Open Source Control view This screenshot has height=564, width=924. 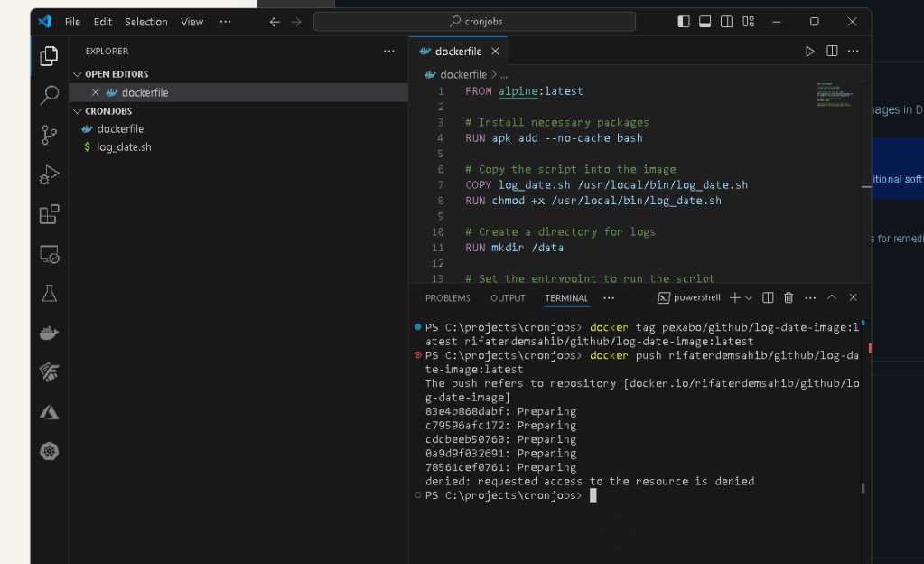point(49,135)
